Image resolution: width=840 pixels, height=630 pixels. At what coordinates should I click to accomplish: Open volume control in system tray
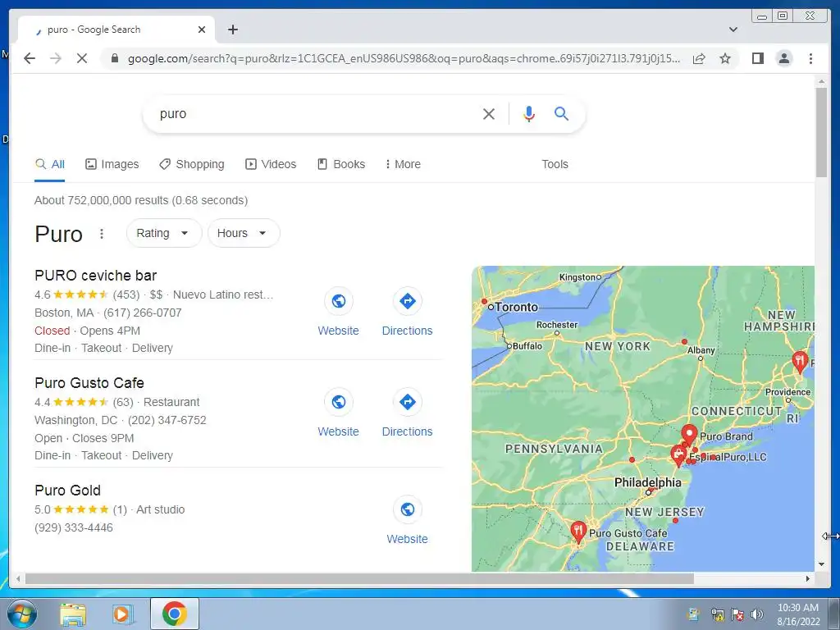point(757,614)
